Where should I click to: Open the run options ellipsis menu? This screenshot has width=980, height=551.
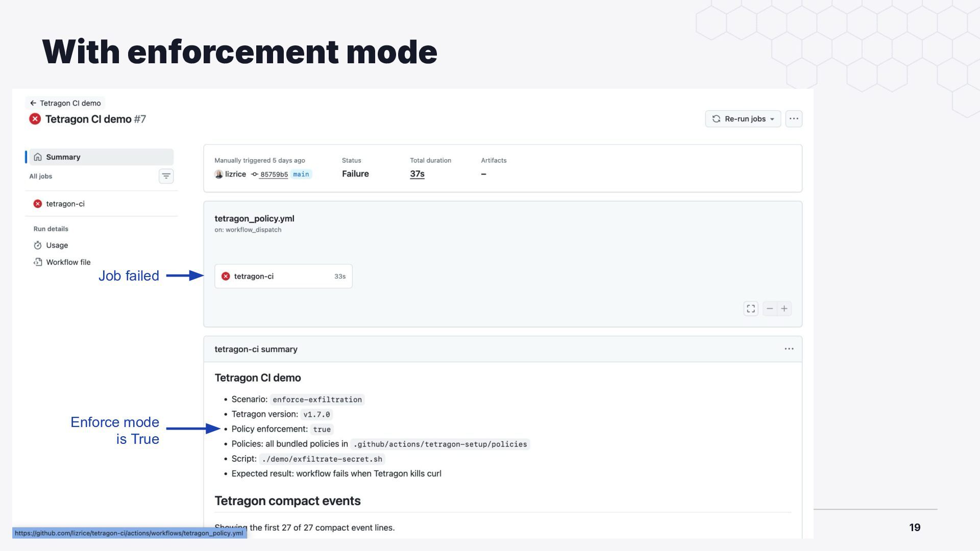(x=794, y=119)
